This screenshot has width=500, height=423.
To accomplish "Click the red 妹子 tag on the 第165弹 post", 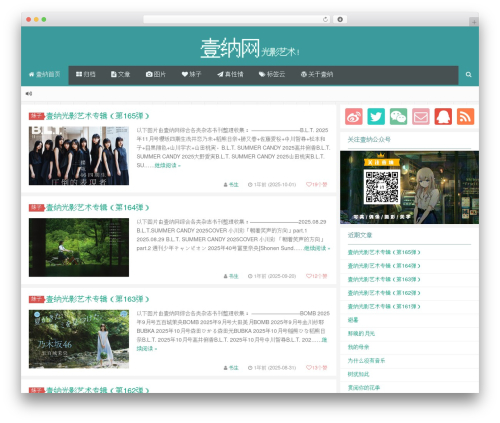I will [37, 116].
